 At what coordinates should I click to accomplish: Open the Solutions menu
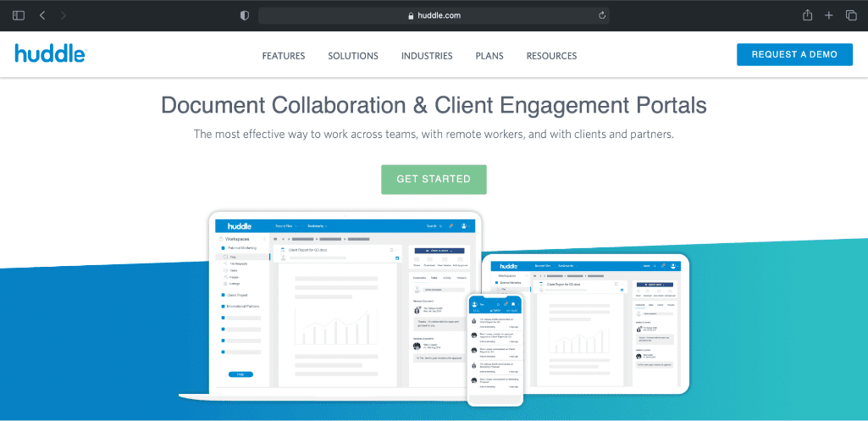353,56
